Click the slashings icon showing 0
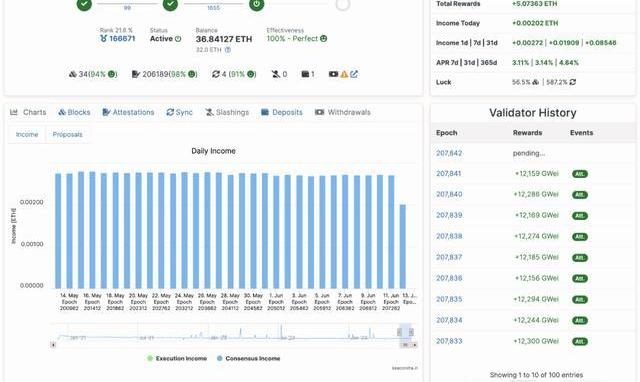640x382 pixels. click(276, 74)
